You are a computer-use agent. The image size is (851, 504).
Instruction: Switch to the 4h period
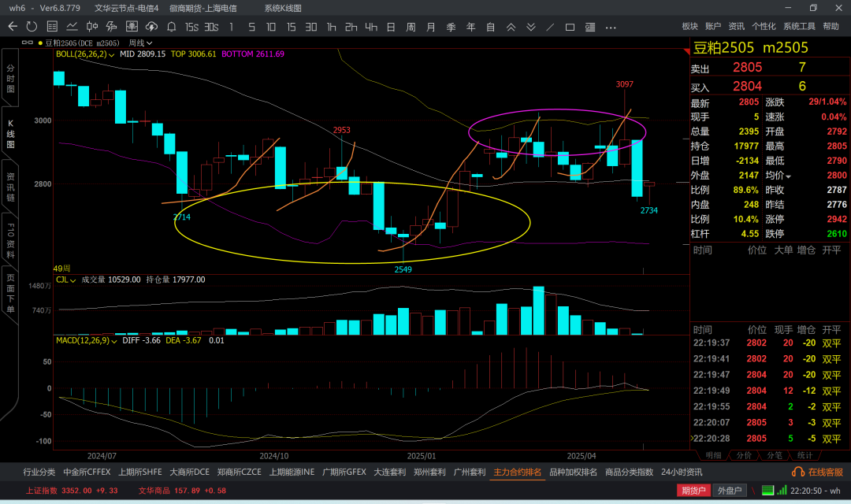coord(371,27)
